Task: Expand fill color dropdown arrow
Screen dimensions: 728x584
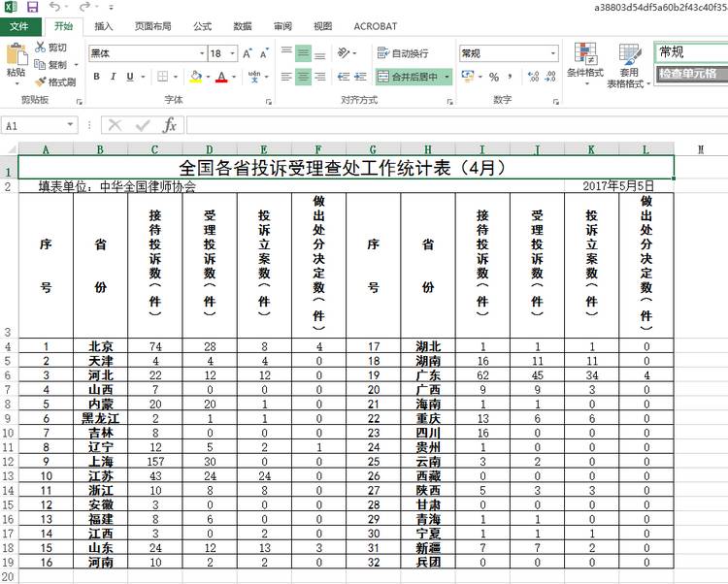Action: click(208, 77)
